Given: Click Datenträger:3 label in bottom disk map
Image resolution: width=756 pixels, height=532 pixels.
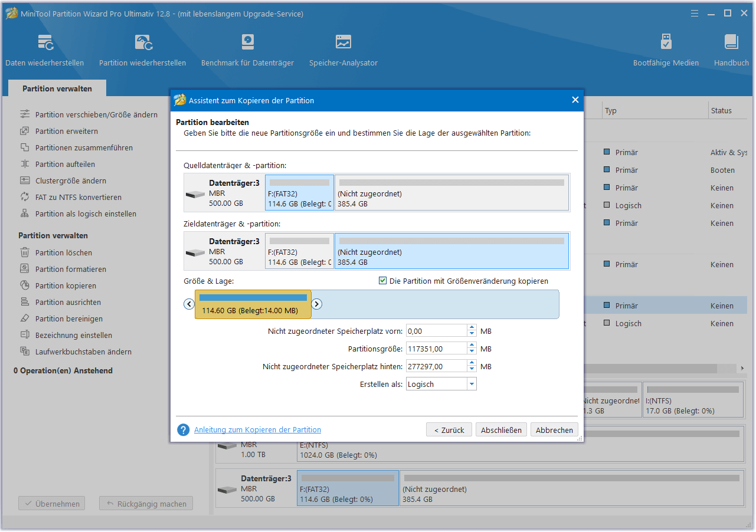Looking at the screenshot, I should point(266,478).
